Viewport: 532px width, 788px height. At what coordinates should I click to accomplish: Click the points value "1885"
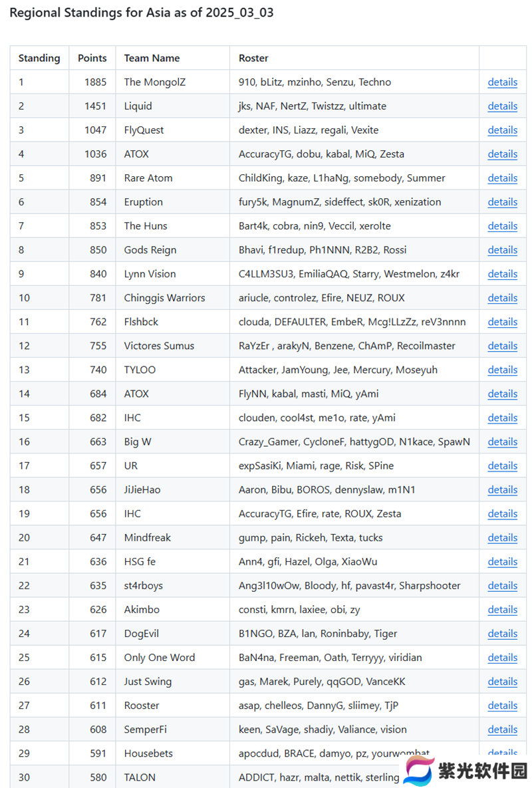(96, 82)
